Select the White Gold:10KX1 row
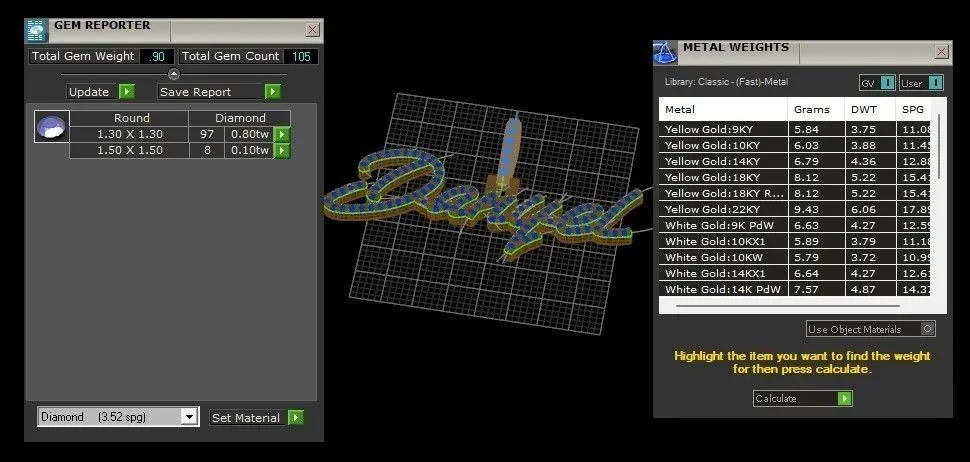970x462 pixels. 795,241
